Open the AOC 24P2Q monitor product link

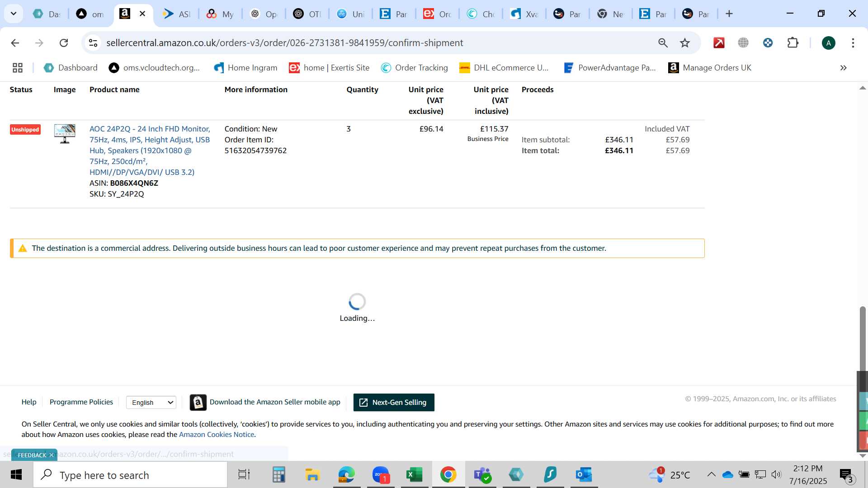click(x=150, y=150)
